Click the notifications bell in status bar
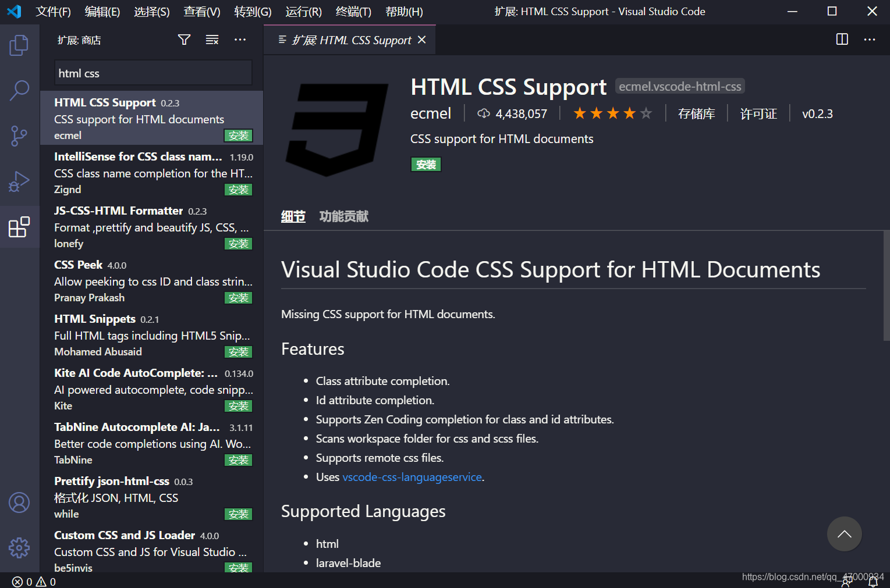The width and height of the screenshot is (890, 588). [873, 582]
